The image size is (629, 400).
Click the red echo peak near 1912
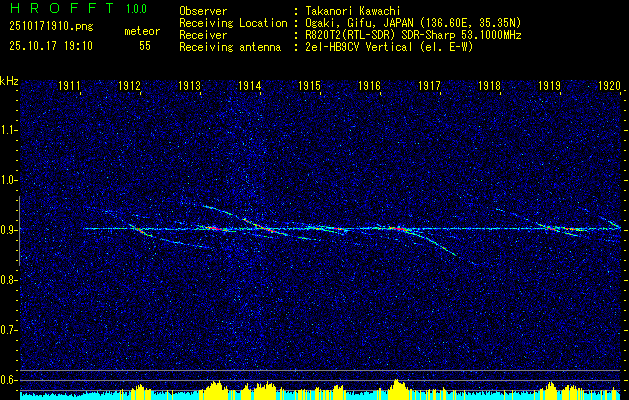pyautogui.click(x=139, y=229)
